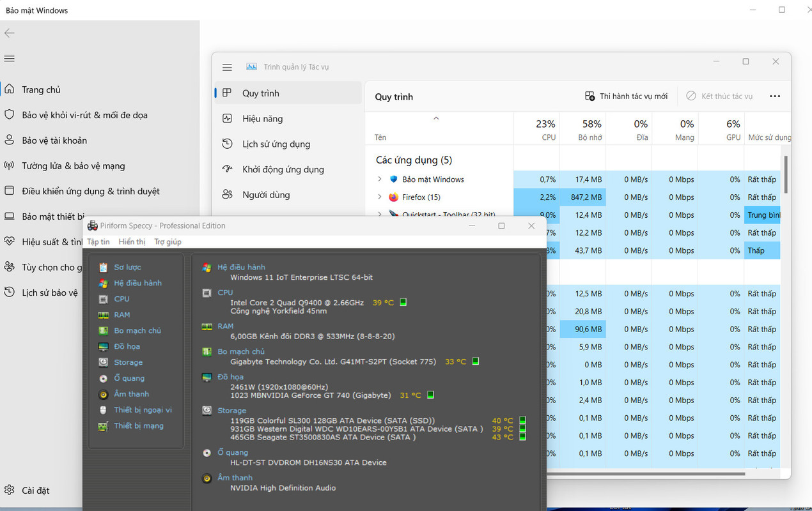The width and height of the screenshot is (812, 511).
Task: Sort processes by Đĩa column header
Action: (629, 129)
